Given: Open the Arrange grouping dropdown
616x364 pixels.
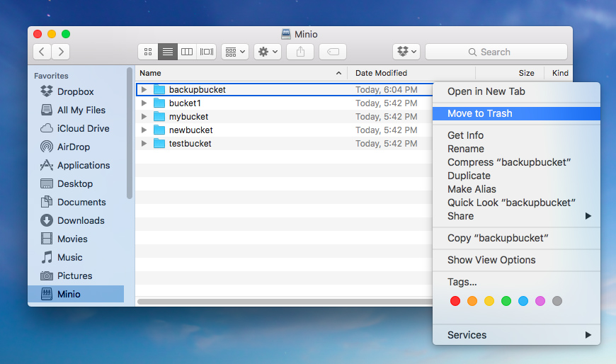Looking at the screenshot, I should [234, 52].
